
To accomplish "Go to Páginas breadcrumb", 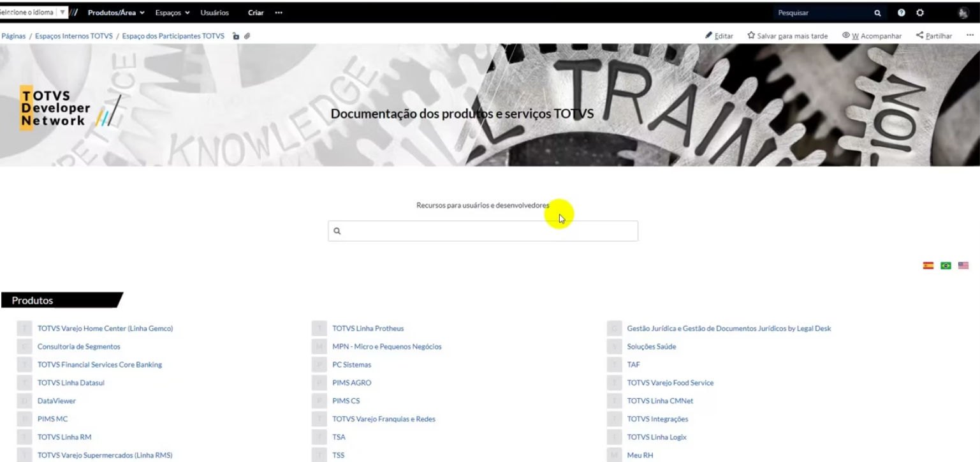I will point(13,36).
